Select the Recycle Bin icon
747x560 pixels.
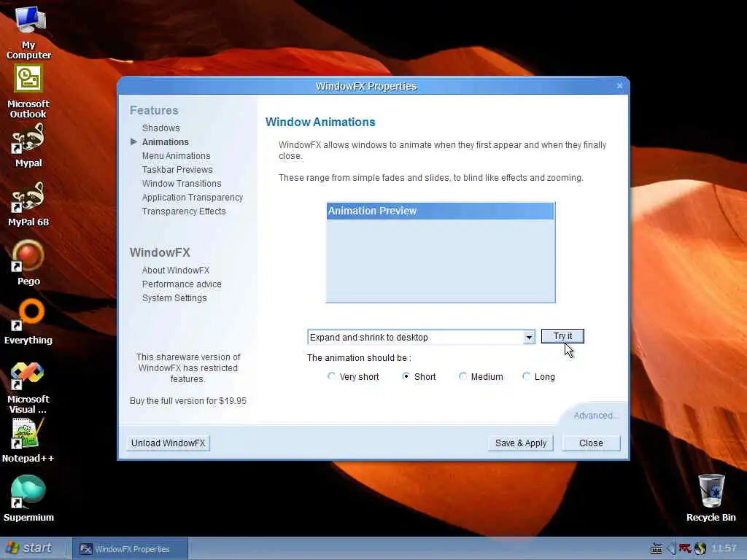[711, 498]
